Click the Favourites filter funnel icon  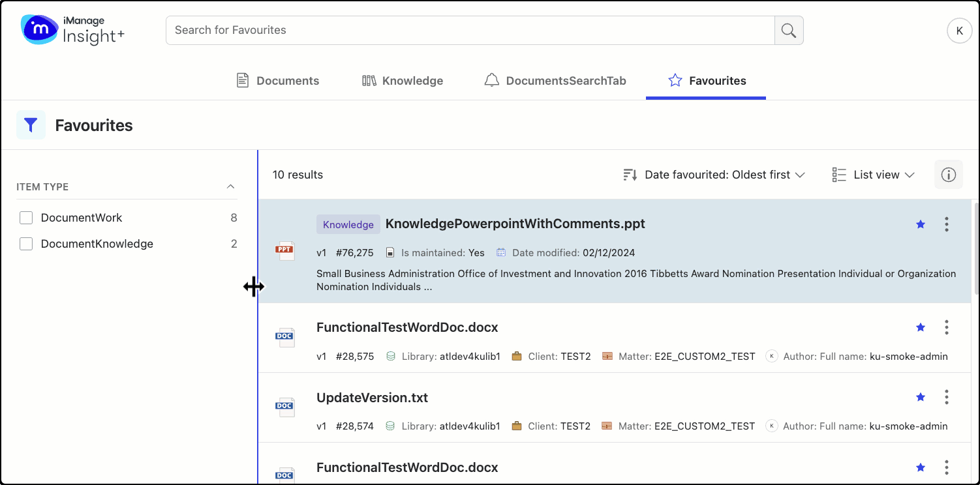click(x=31, y=125)
